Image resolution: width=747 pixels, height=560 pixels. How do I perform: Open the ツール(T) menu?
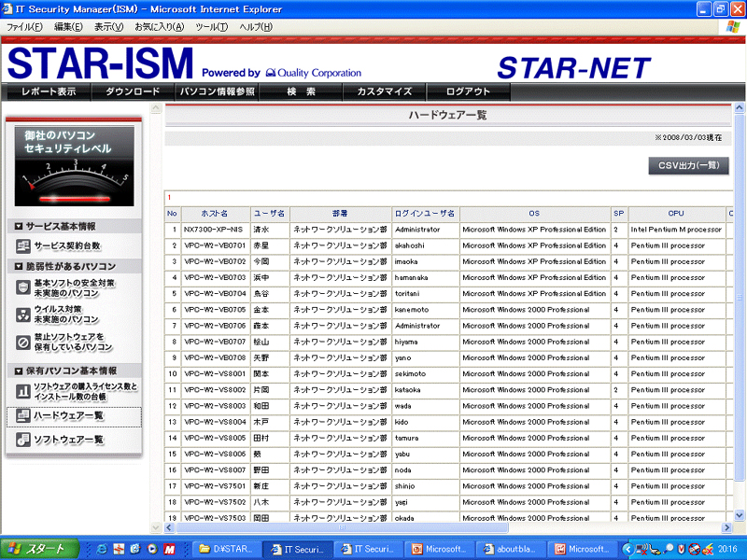tap(212, 27)
